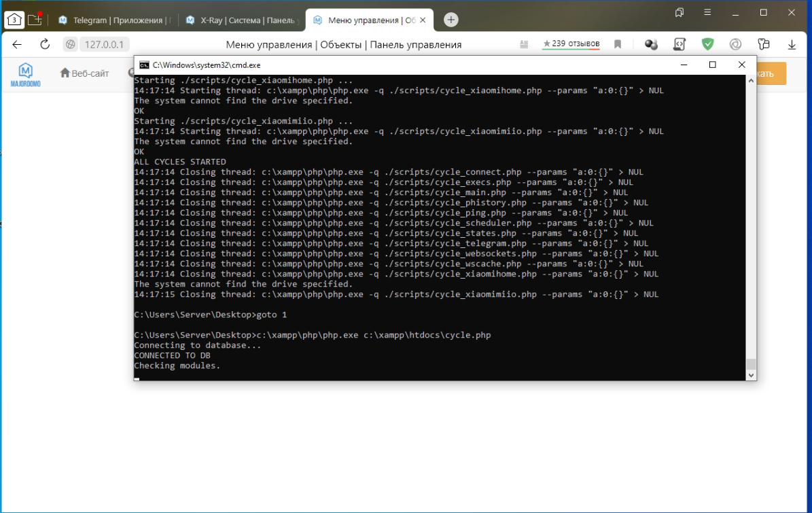Image resolution: width=812 pixels, height=513 pixels.
Task: Click the new tab group icon with red dot
Action: tap(35, 19)
